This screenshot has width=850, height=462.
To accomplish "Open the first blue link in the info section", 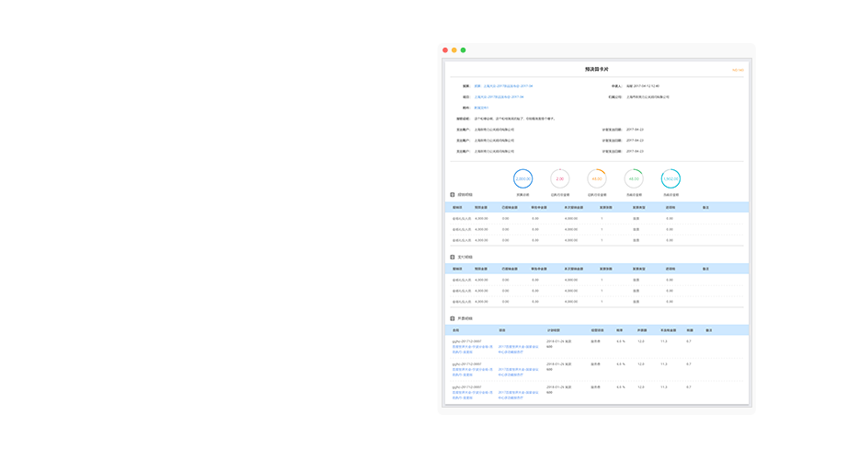I will click(503, 86).
